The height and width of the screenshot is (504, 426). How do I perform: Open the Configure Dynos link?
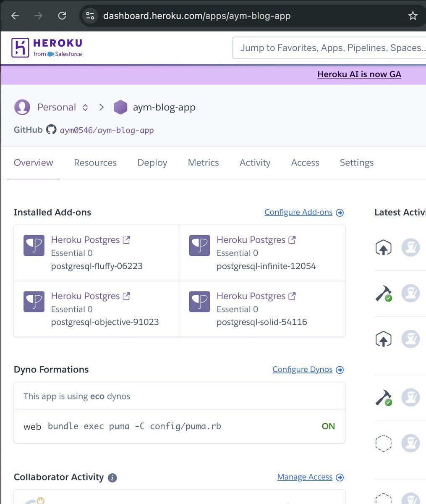302,370
